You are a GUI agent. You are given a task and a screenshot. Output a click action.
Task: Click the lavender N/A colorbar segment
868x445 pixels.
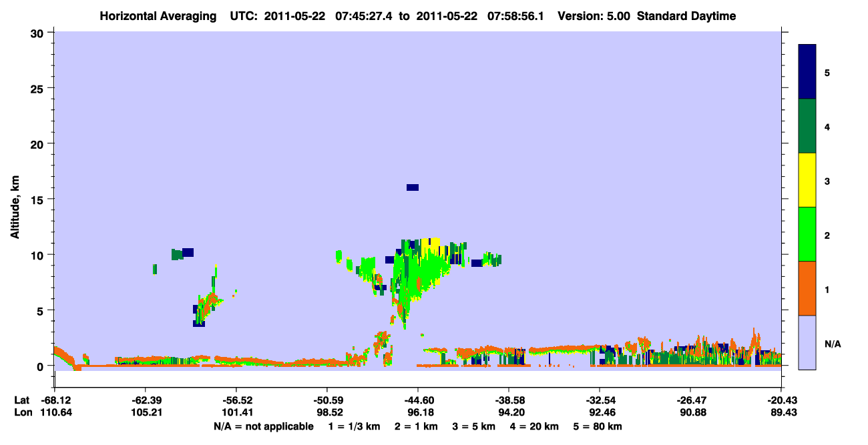[807, 342]
